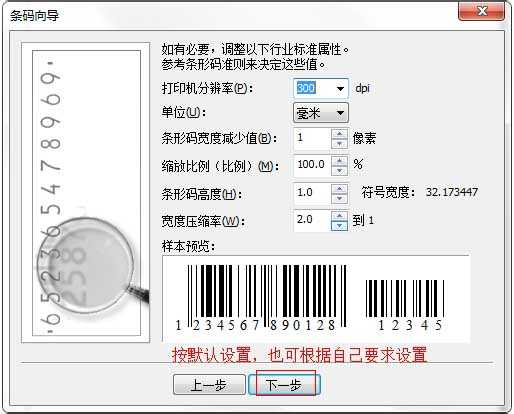
Task: Click the 打印机分辨率(P) label
Action: (207, 88)
